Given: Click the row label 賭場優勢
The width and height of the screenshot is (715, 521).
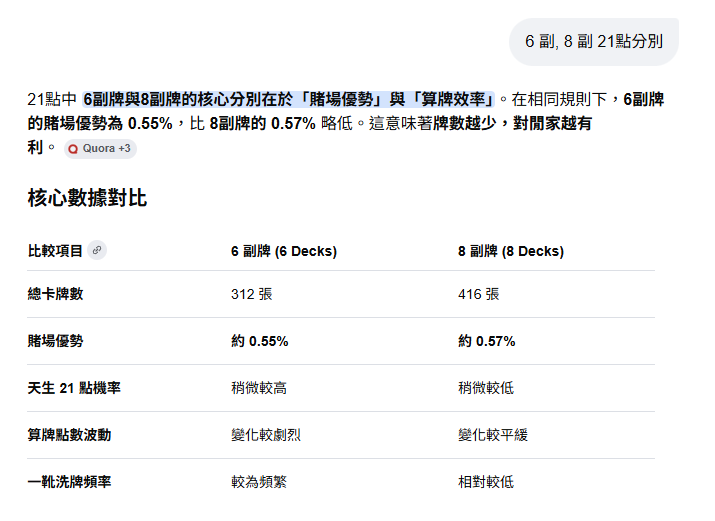Looking at the screenshot, I should click(55, 341).
